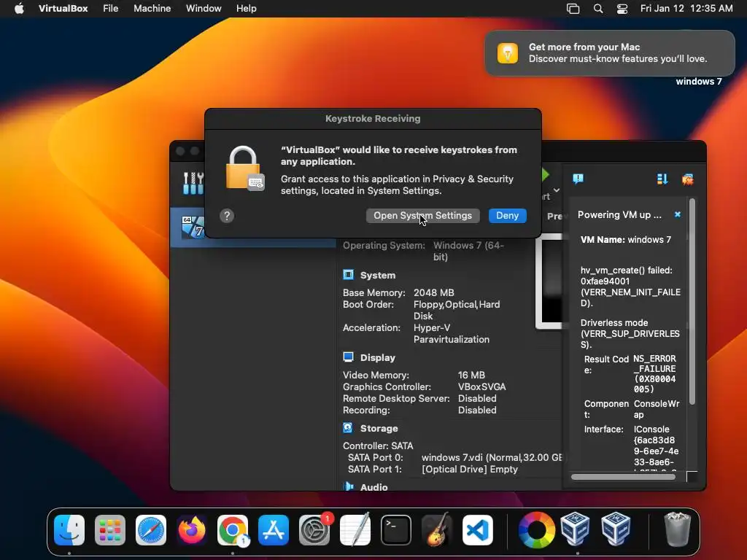Launch Firefox from the Dock

point(192,529)
